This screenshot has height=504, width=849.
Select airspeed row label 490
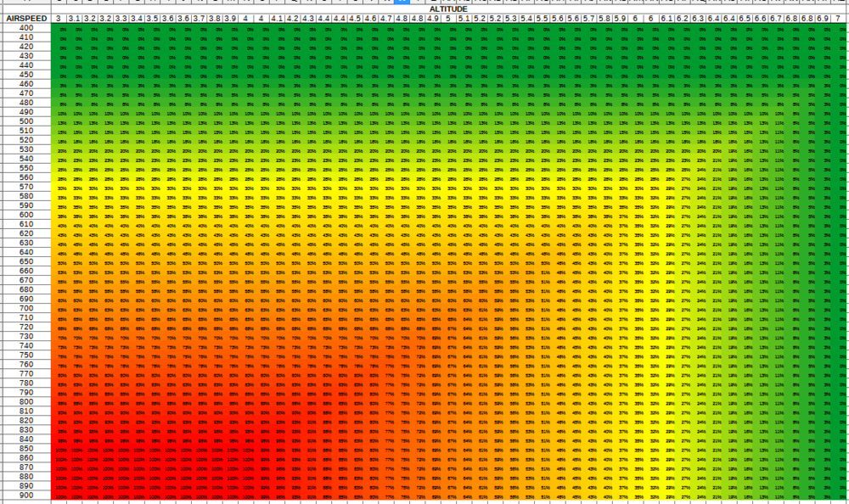click(26, 112)
